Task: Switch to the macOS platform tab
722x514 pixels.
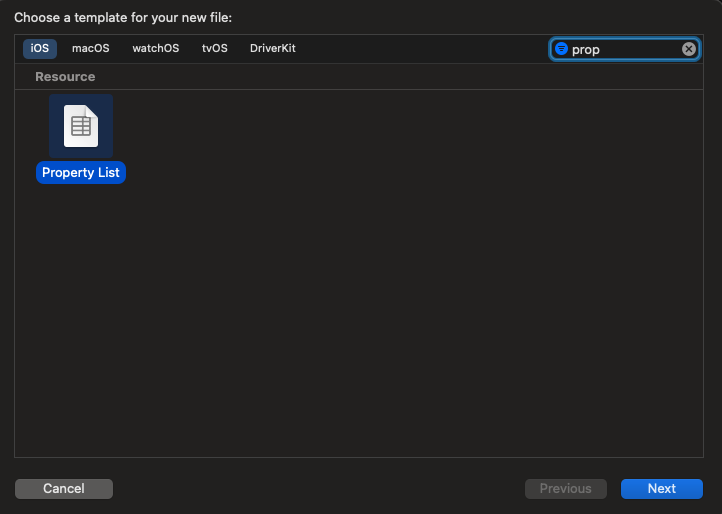Action: coord(91,48)
